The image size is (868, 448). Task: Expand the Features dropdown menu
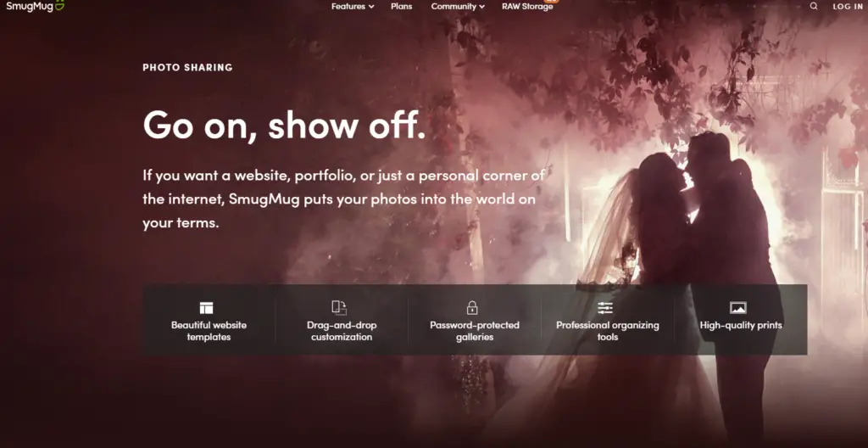(x=353, y=7)
